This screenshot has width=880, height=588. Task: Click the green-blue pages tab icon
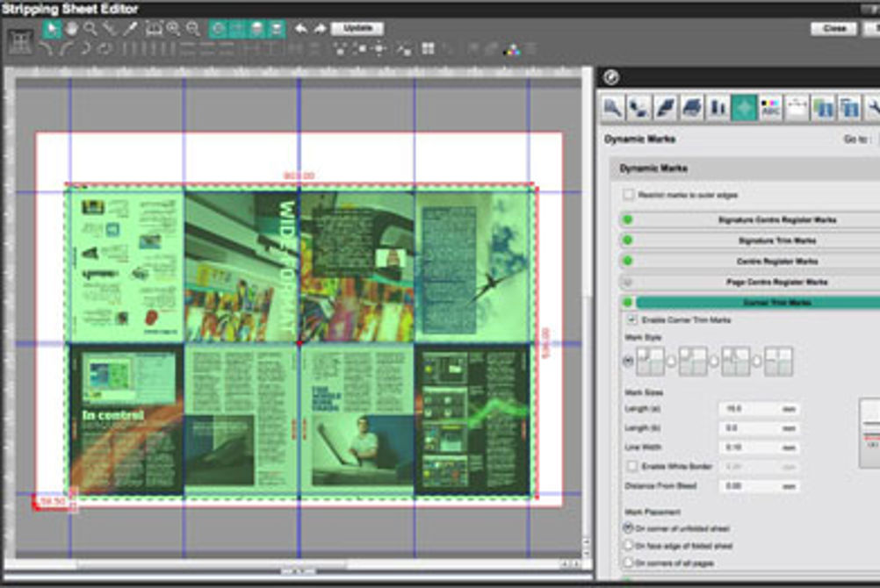pyautogui.click(x=823, y=107)
